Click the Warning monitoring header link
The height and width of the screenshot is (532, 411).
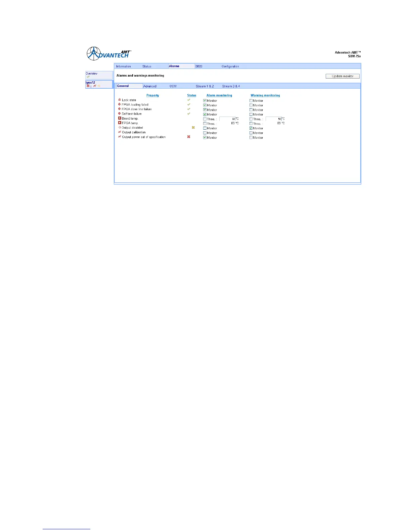(x=265, y=95)
